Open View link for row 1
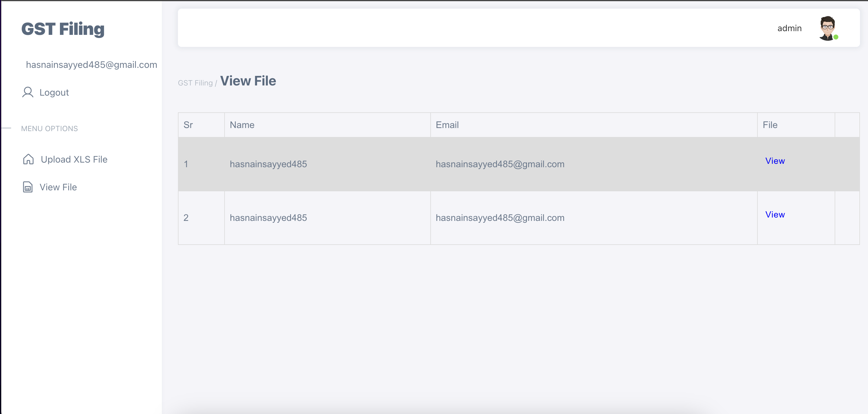 point(775,161)
